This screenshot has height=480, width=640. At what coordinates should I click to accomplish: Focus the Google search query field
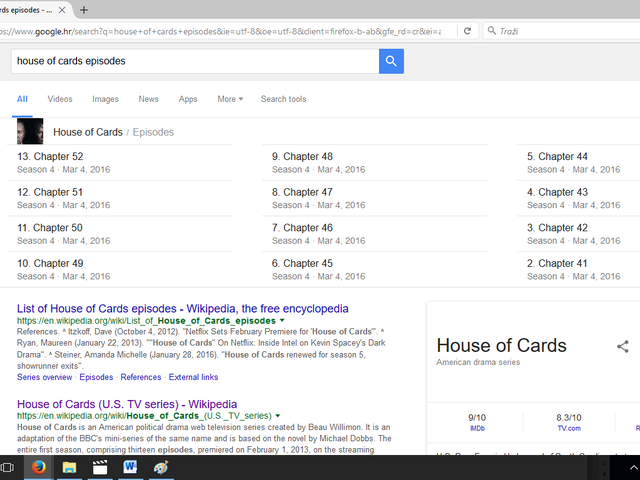(x=195, y=61)
